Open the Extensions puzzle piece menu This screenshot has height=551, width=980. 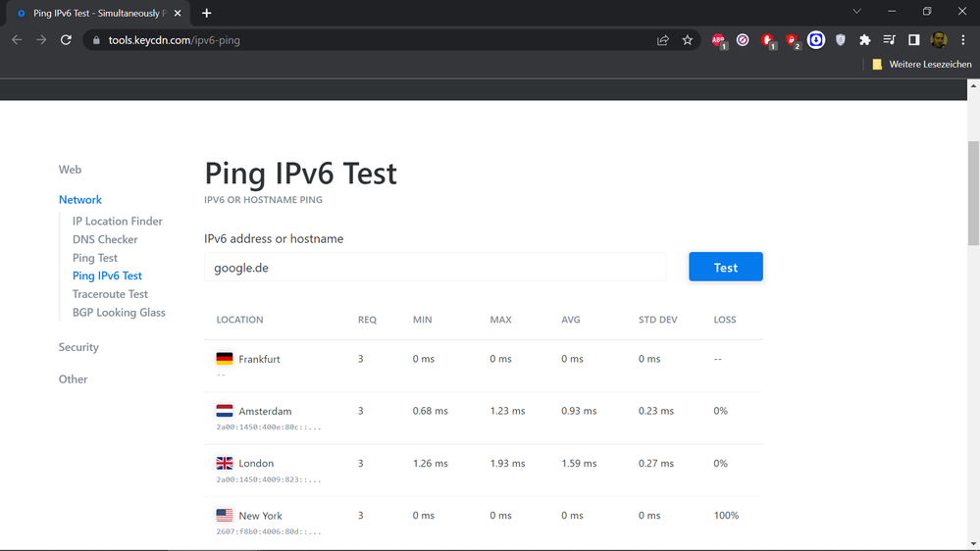pyautogui.click(x=864, y=40)
